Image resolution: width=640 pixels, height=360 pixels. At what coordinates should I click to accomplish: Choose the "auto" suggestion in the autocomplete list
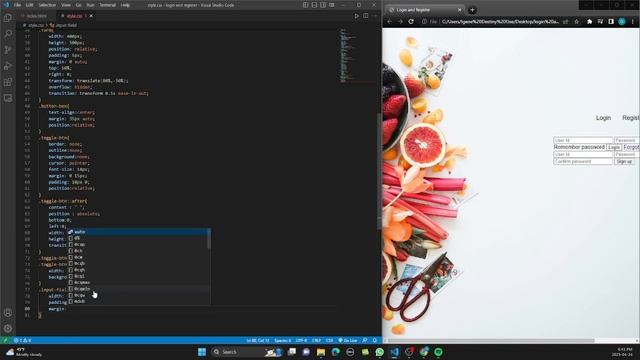(x=139, y=231)
